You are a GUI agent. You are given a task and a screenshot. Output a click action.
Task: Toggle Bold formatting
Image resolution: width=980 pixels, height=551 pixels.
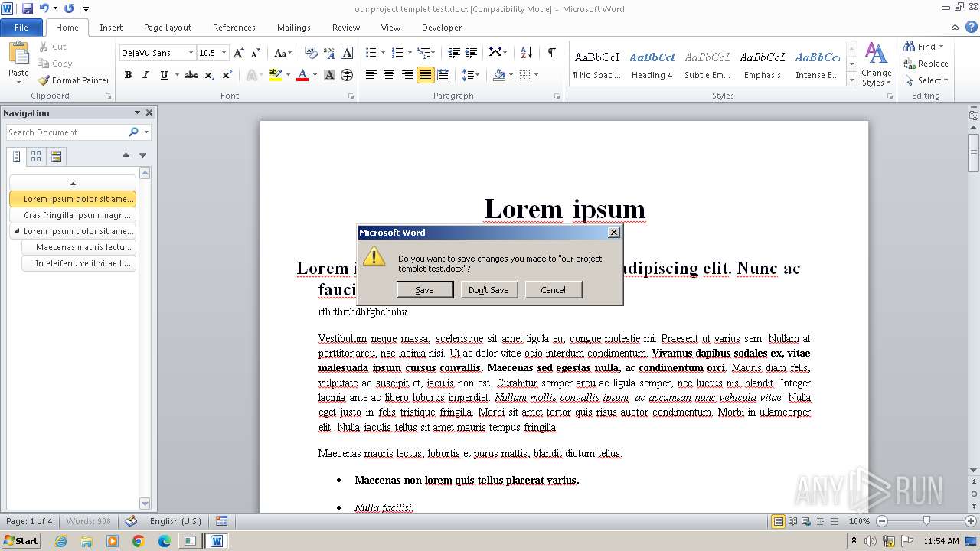[x=128, y=75]
